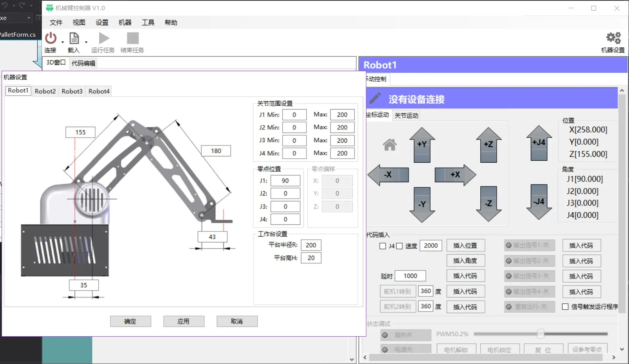Click the 速度 value field 2000
This screenshot has height=364, width=629.
click(431, 246)
